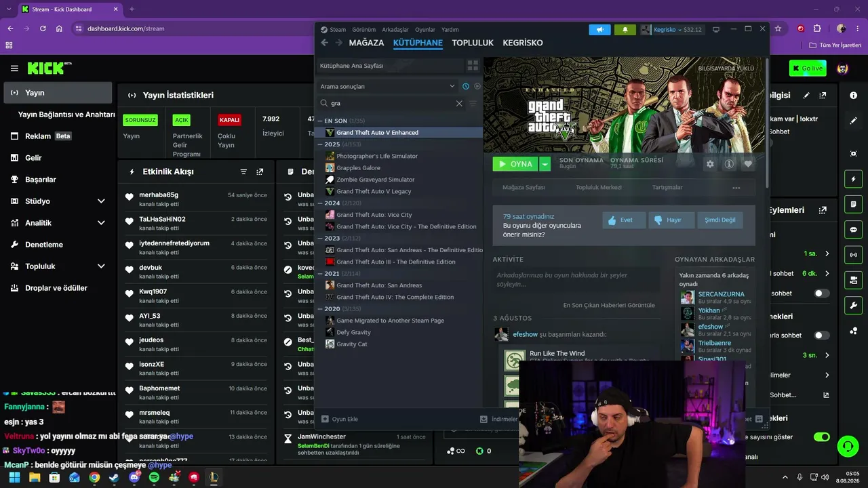Filter the Etkinlik Akışı activity feed

pos(243,172)
